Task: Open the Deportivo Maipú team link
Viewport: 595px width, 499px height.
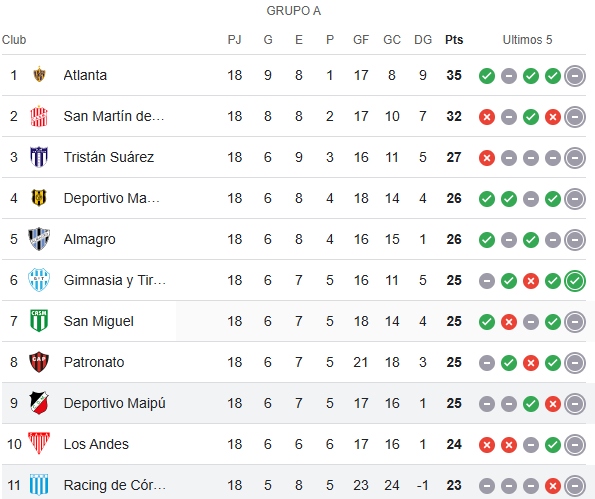Action: point(115,403)
